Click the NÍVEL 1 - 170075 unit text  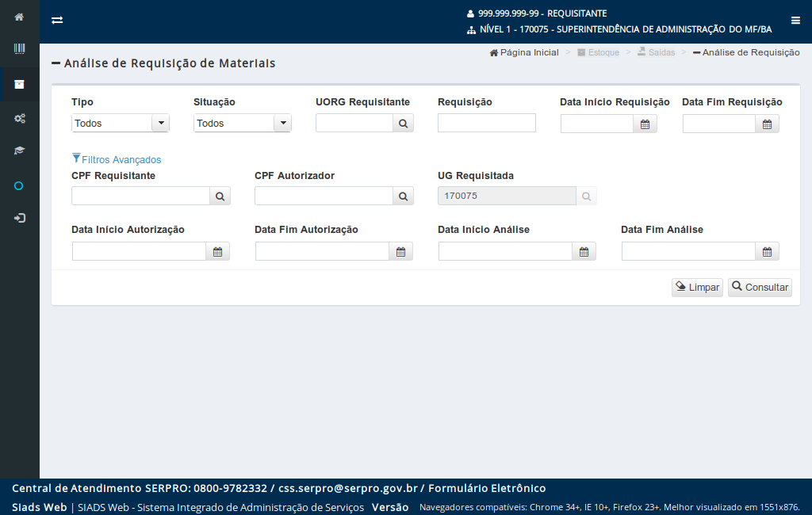(626, 29)
